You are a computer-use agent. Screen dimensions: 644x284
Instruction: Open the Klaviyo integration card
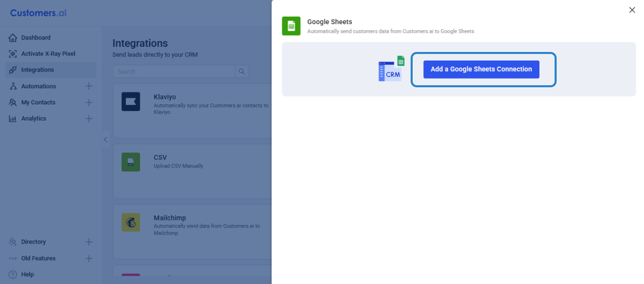pos(192,111)
